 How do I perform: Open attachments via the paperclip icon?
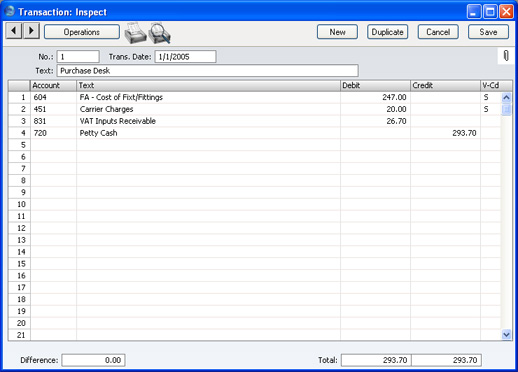point(506,56)
